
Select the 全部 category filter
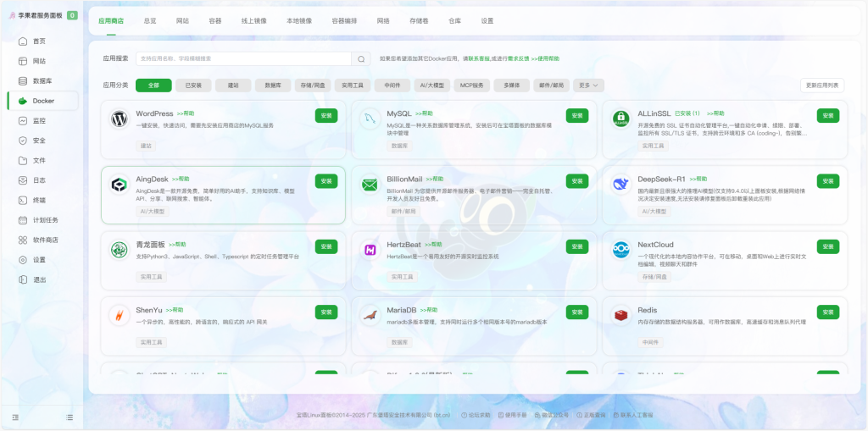click(x=153, y=86)
